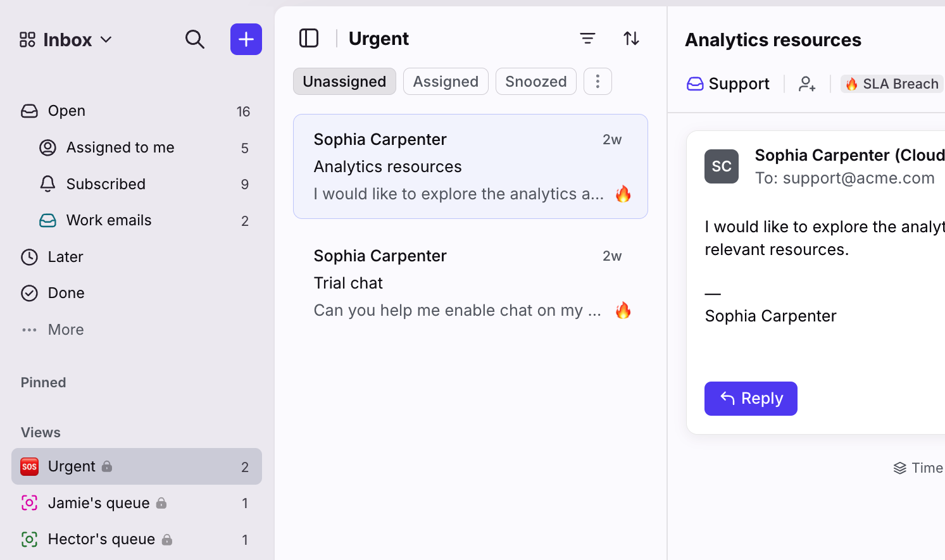Open the filter icon in Urgent header
The width and height of the screenshot is (945, 560).
587,39
